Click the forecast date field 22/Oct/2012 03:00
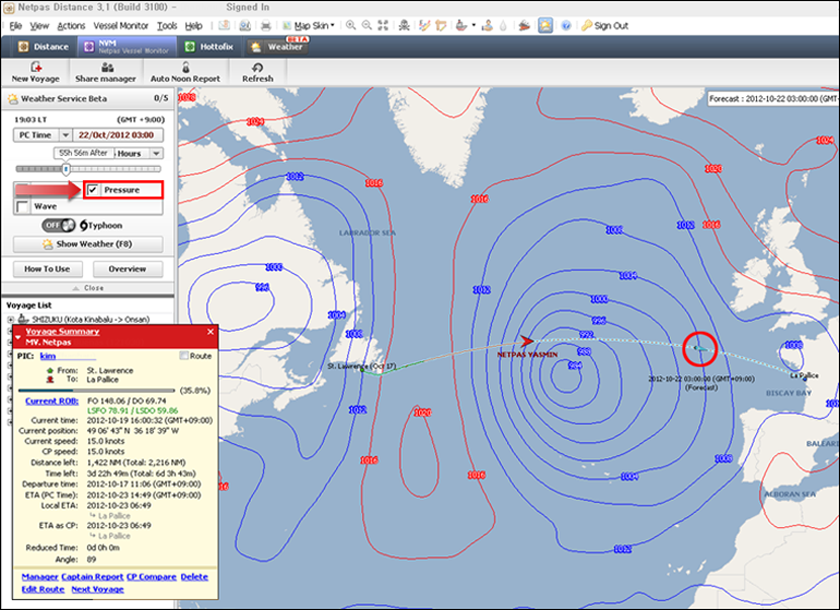840x610 pixels. [x=117, y=135]
